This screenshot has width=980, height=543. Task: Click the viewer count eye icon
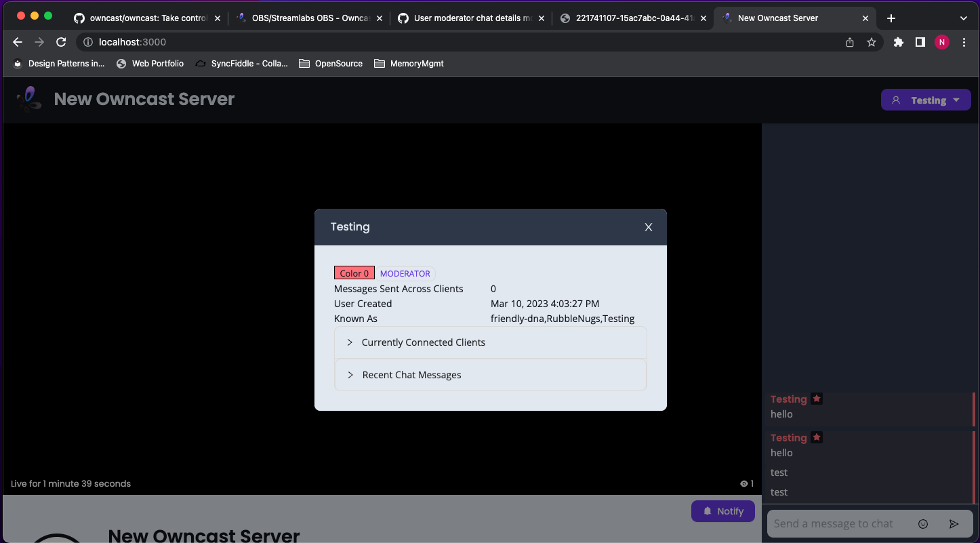click(x=743, y=483)
